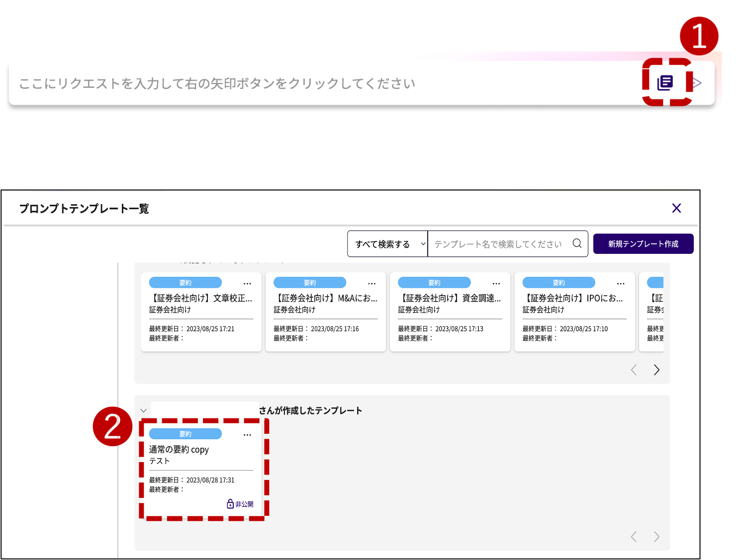Open more options for 通常の要約 copy

click(247, 435)
